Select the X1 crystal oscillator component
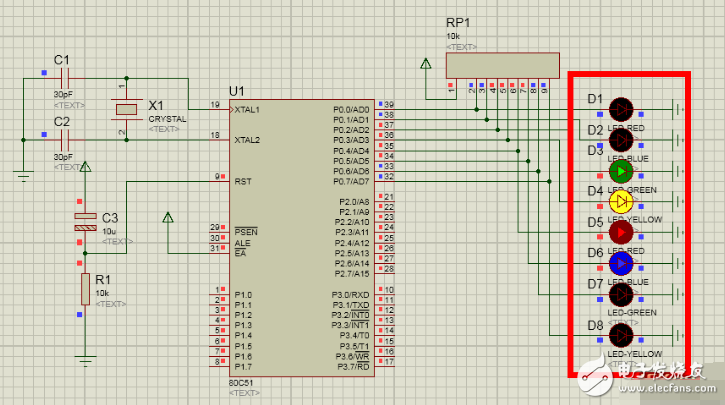This screenshot has width=725, height=405. 126,109
